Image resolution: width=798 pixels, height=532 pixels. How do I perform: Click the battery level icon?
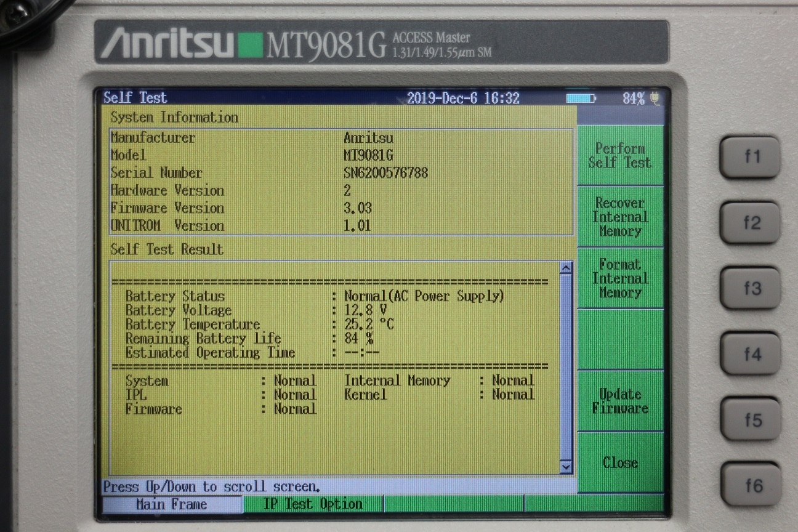point(581,98)
